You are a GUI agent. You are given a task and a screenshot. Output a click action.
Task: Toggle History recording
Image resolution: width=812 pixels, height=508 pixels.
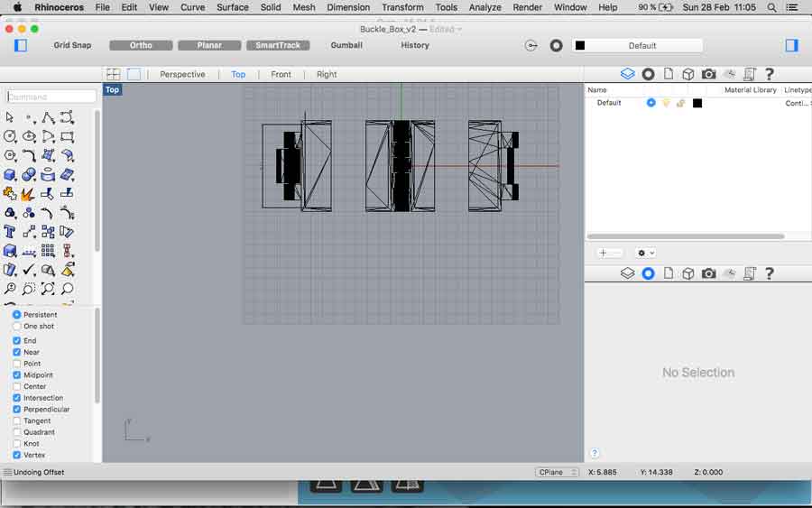click(415, 45)
